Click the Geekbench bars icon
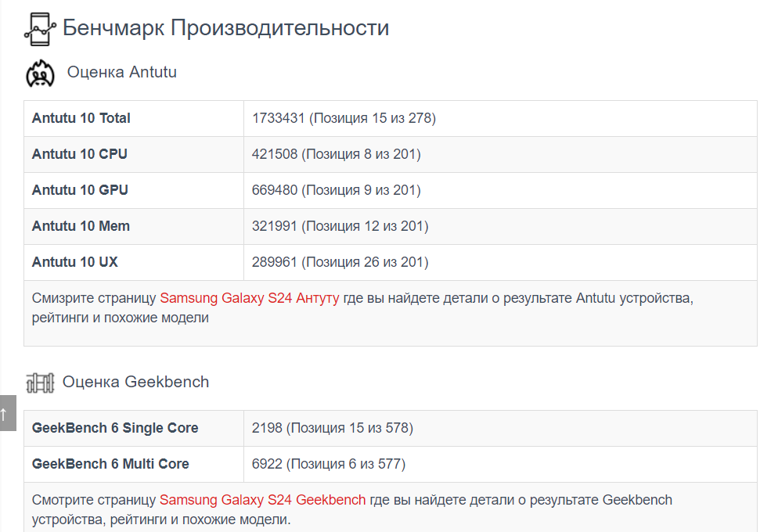This screenshot has height=532, width=778. tap(40, 383)
